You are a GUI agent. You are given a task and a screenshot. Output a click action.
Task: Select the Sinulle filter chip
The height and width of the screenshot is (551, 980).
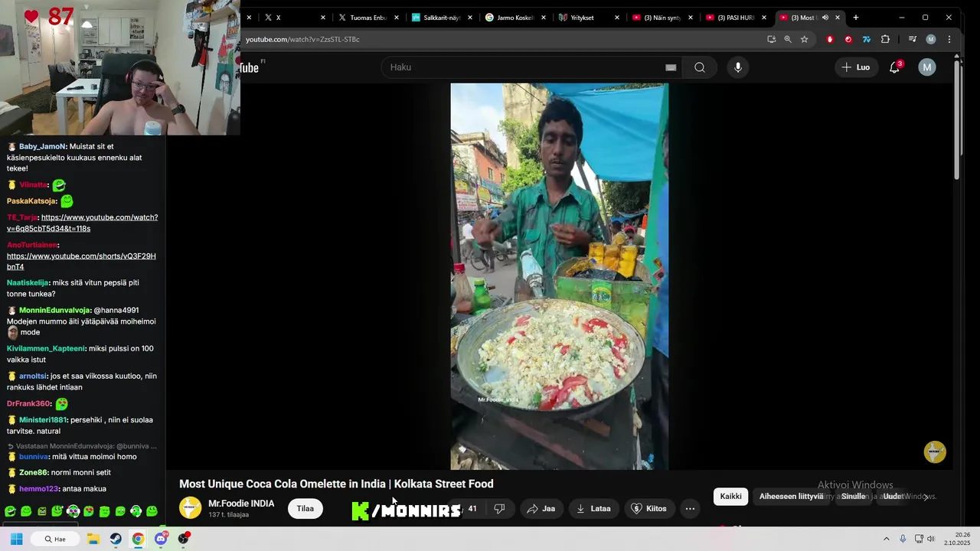[853, 497]
